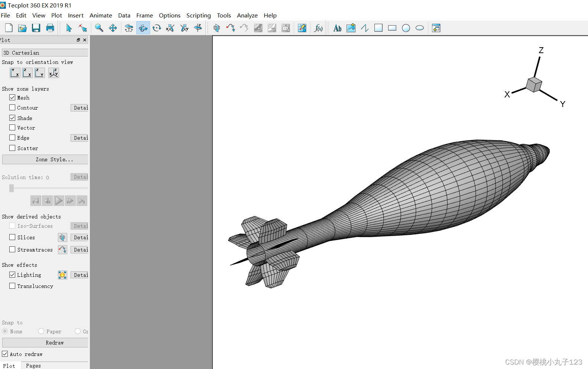Click the Redraw button

(x=45, y=343)
